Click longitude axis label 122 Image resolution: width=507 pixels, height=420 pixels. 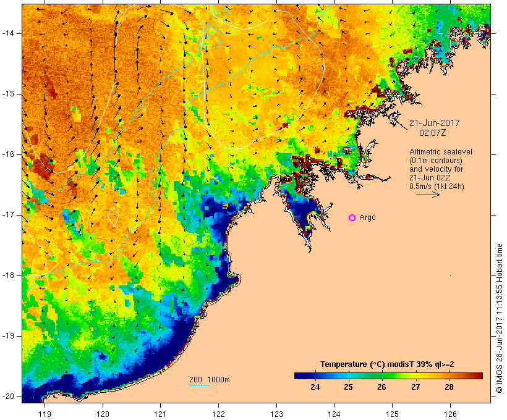point(219,414)
